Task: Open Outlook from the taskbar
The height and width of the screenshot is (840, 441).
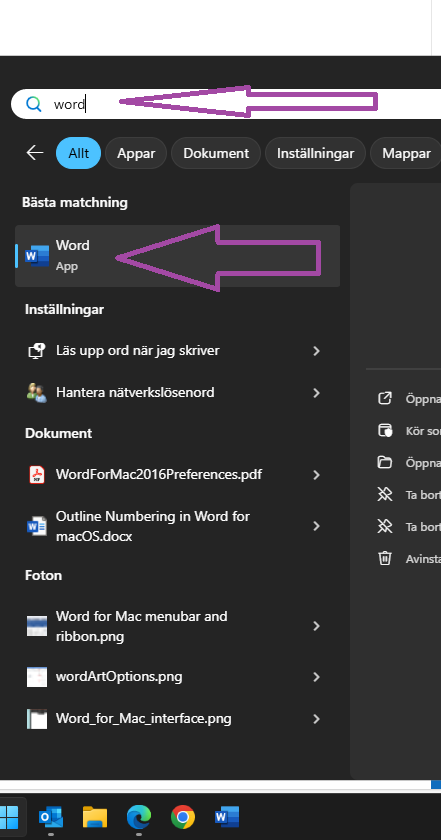Action: coord(51,818)
